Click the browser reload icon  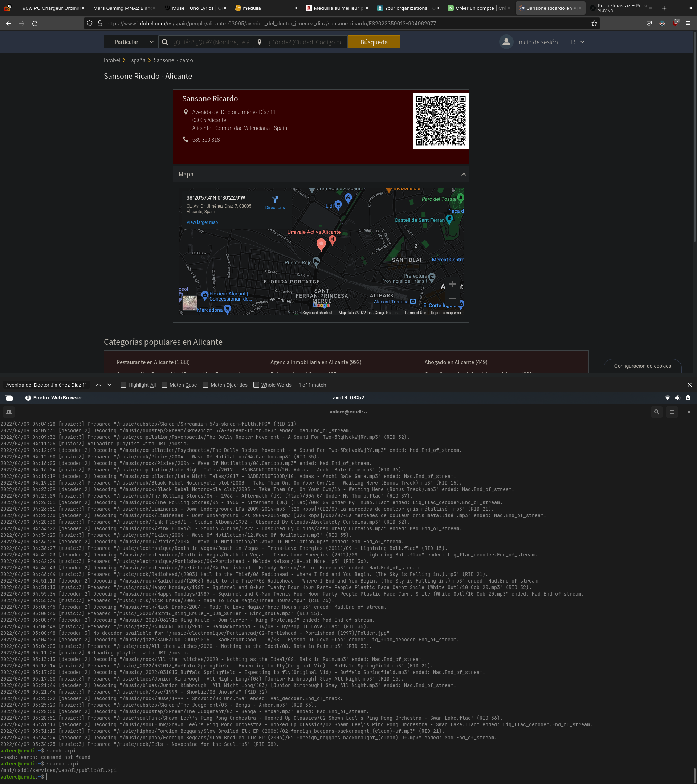click(35, 23)
